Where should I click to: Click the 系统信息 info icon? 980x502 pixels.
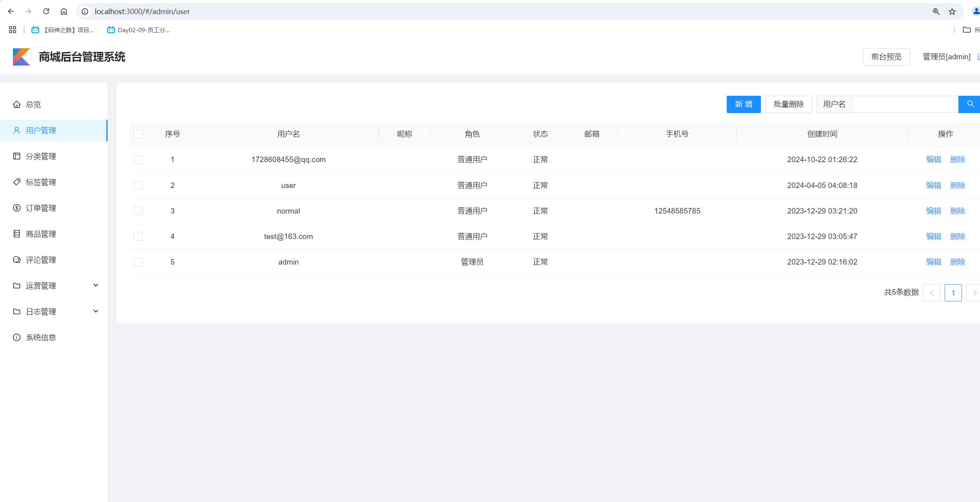coord(16,337)
